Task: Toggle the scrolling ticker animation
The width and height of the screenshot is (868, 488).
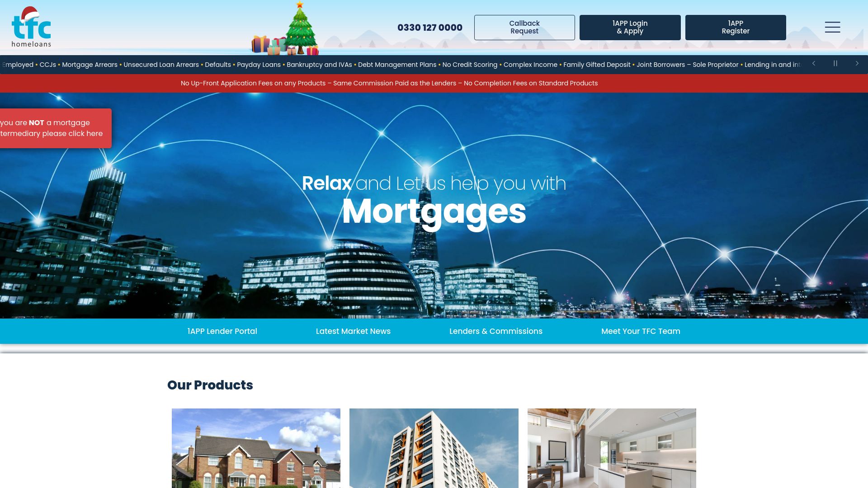Action: (835, 64)
